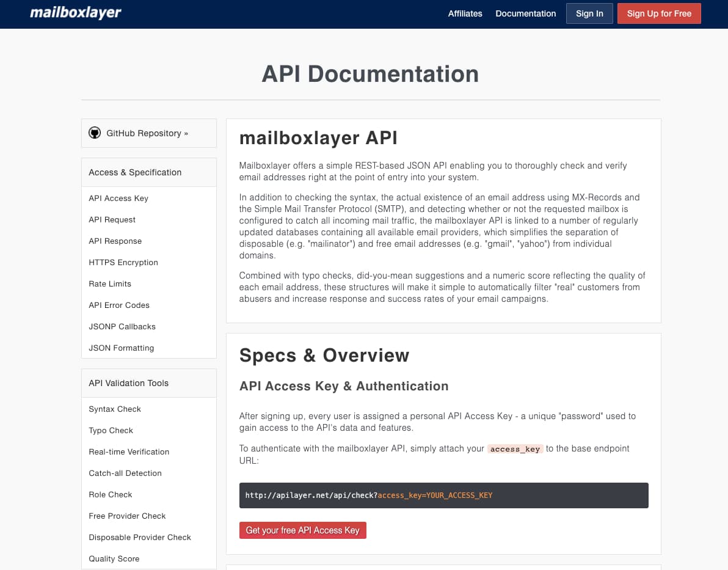Select API Access Key in the sidebar
The image size is (728, 570).
tap(118, 198)
